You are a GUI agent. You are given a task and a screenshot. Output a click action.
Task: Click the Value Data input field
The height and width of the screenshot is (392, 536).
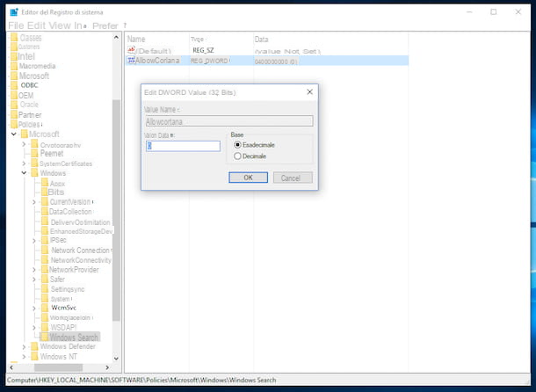183,146
